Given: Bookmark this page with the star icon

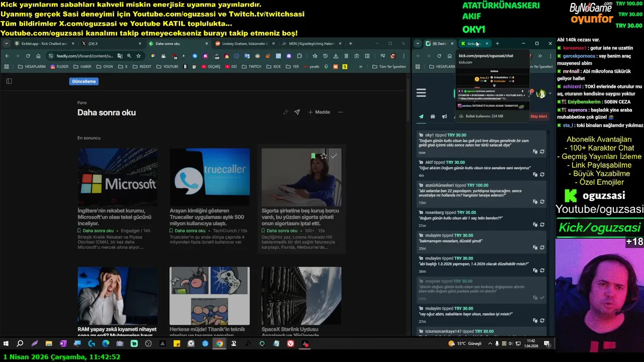Looking at the screenshot, I should tap(138, 56).
